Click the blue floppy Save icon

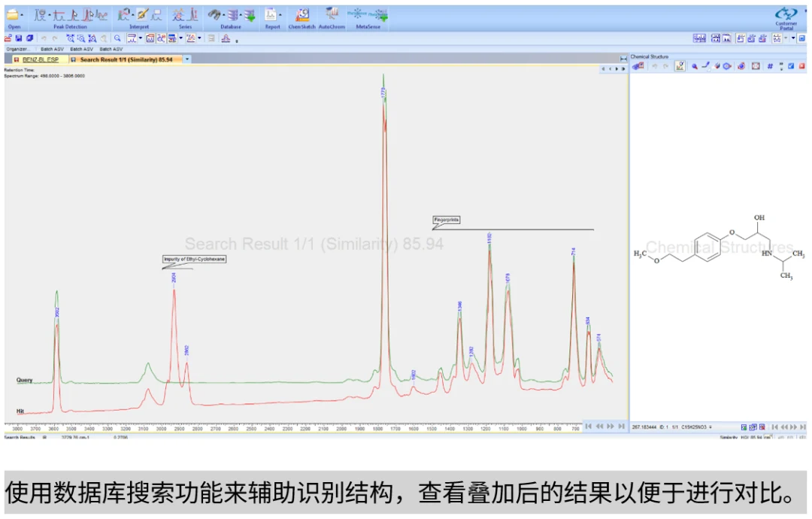click(19, 38)
